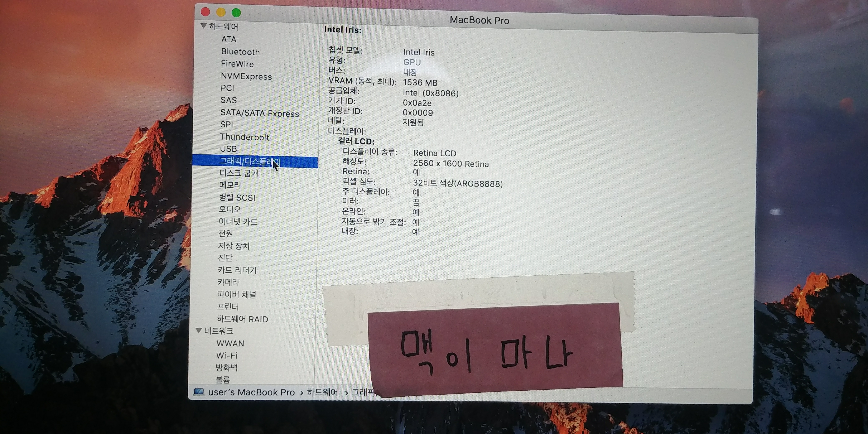Click the yellow minimize button
Viewport: 868px width, 434px height.
(x=221, y=13)
